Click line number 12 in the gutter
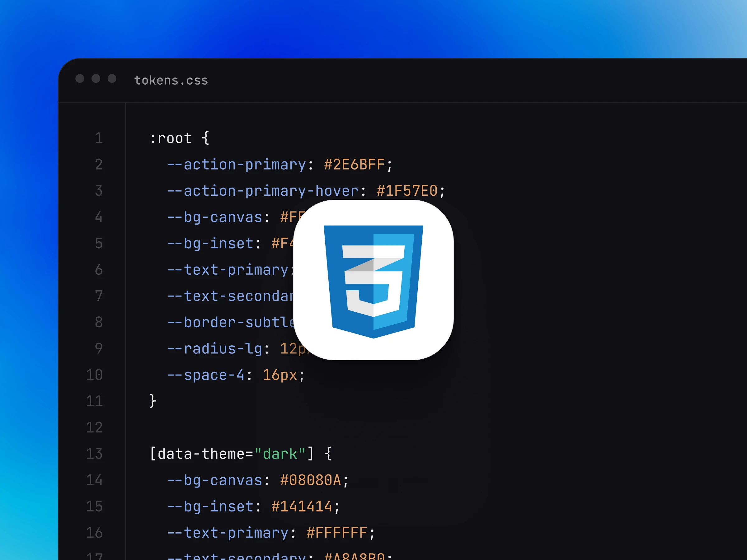This screenshot has height=560, width=747. click(94, 428)
